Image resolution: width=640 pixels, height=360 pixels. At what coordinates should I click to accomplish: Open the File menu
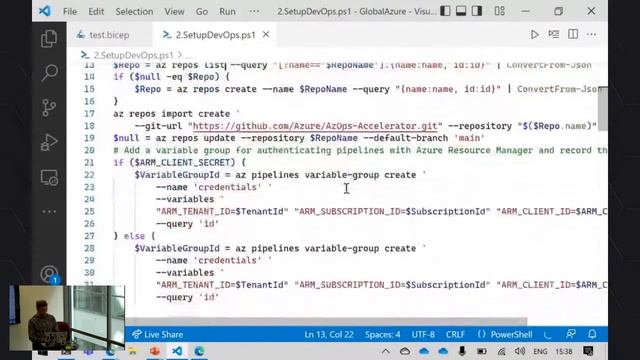70,11
